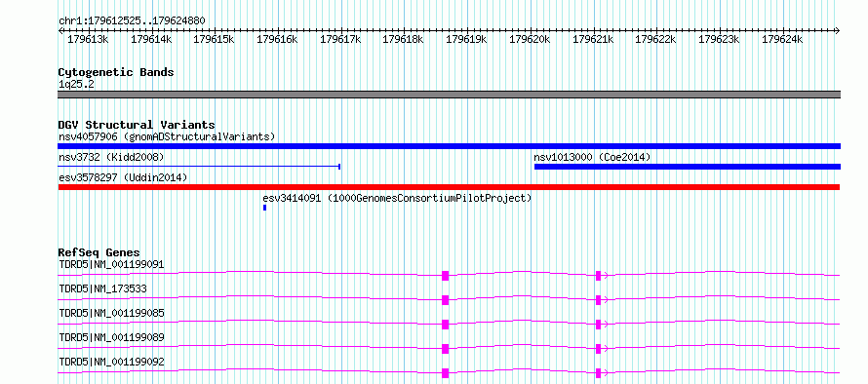868x384 pixels.
Task: Open the esv3414091 1000Genomes label
Action: coord(397,198)
